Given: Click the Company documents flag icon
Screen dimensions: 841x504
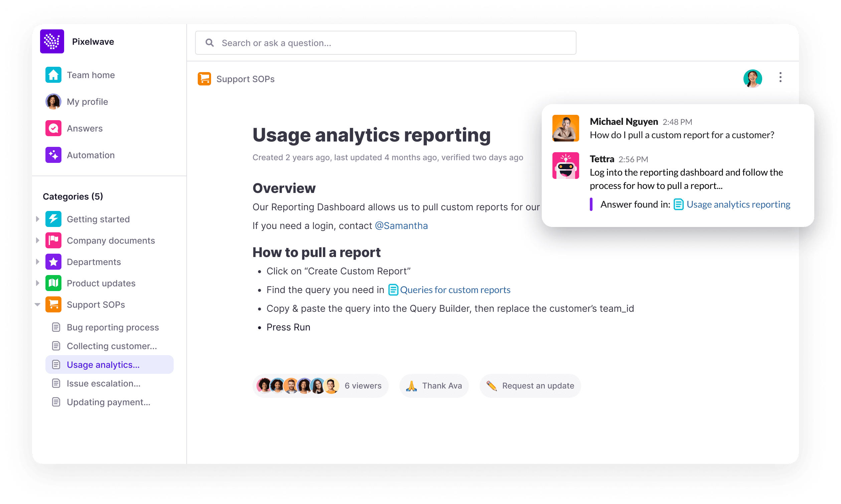Looking at the screenshot, I should pyautogui.click(x=53, y=240).
